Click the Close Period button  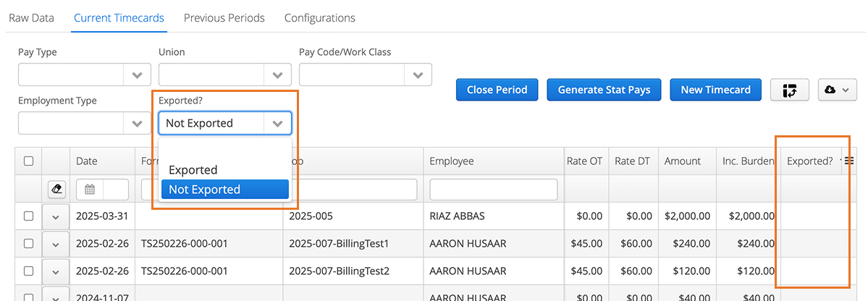[x=497, y=90]
